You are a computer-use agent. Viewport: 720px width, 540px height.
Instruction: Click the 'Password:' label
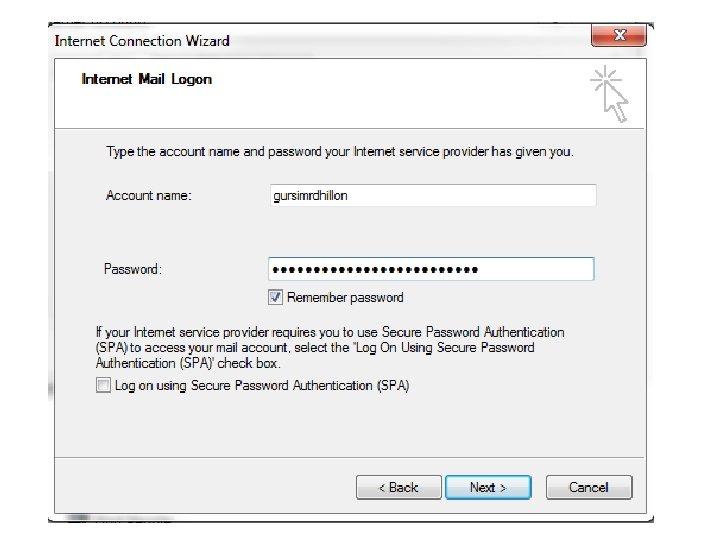click(x=133, y=269)
